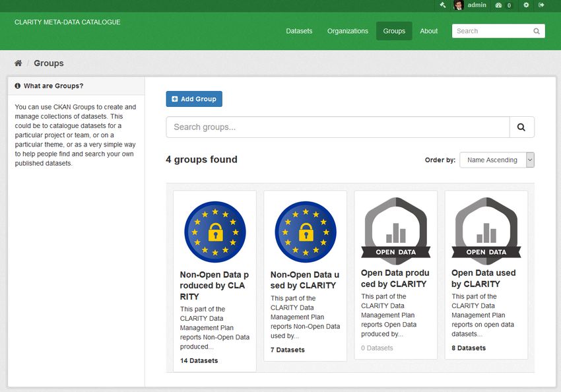This screenshot has width=561, height=392.
Task: Click the Add Group button
Action: tap(194, 99)
